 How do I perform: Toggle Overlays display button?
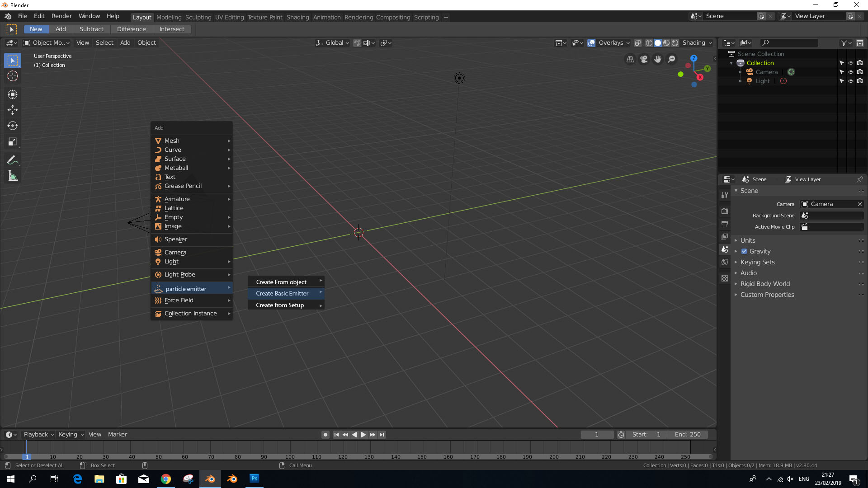591,42
